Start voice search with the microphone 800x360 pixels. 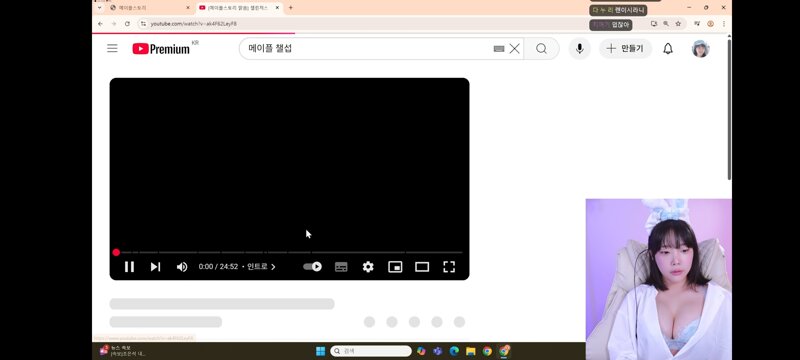click(580, 48)
